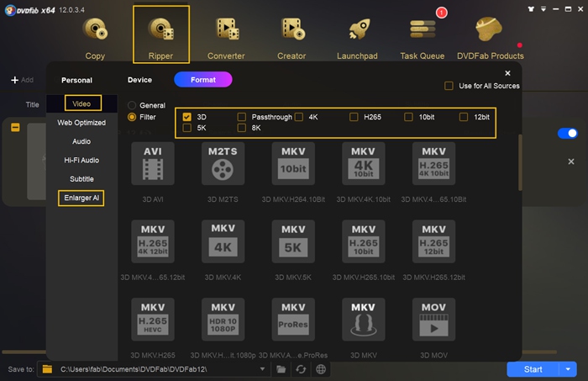
Task: Open the Copy module
Action: (x=95, y=38)
